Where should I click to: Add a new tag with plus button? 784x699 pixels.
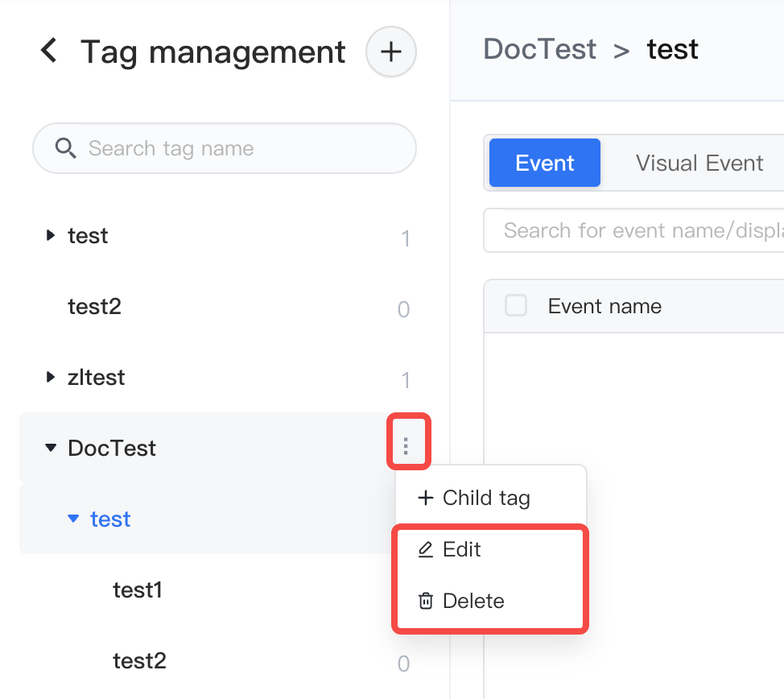[x=391, y=52]
